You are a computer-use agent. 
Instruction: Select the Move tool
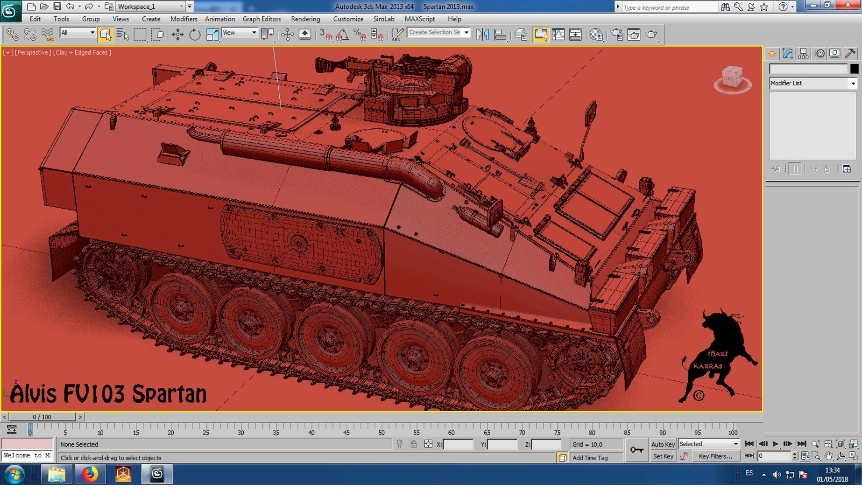[177, 35]
